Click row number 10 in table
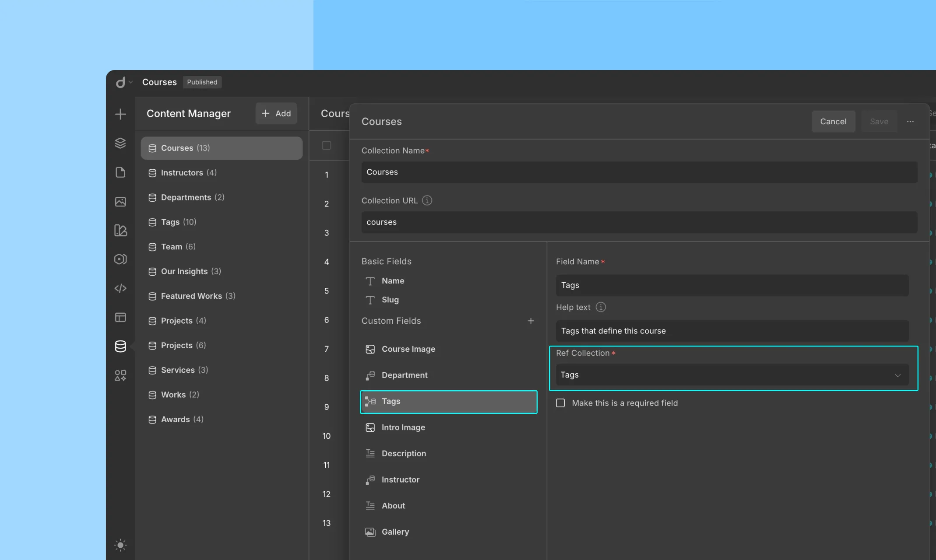 327,436
